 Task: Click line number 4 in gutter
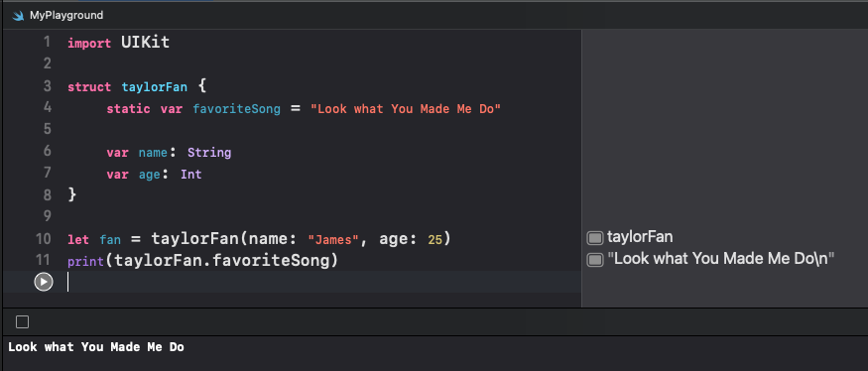click(47, 107)
